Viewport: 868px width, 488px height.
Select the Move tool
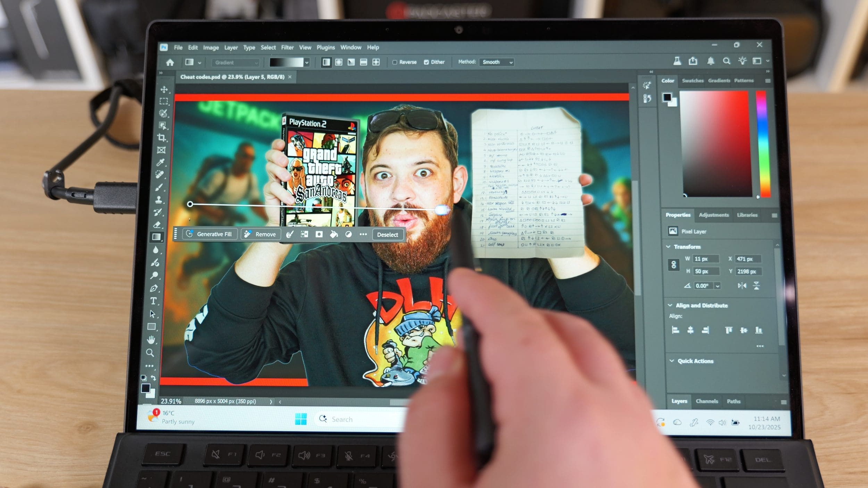(x=164, y=90)
